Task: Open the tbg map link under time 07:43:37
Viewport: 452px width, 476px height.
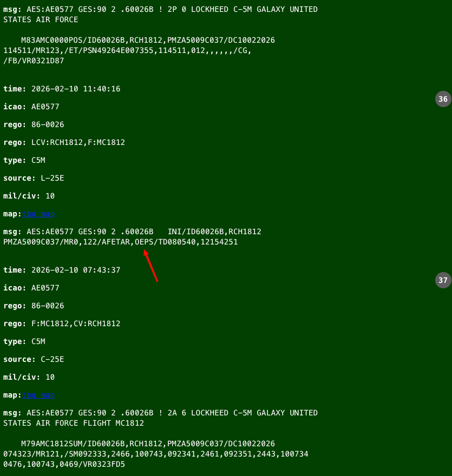Action: click(38, 395)
